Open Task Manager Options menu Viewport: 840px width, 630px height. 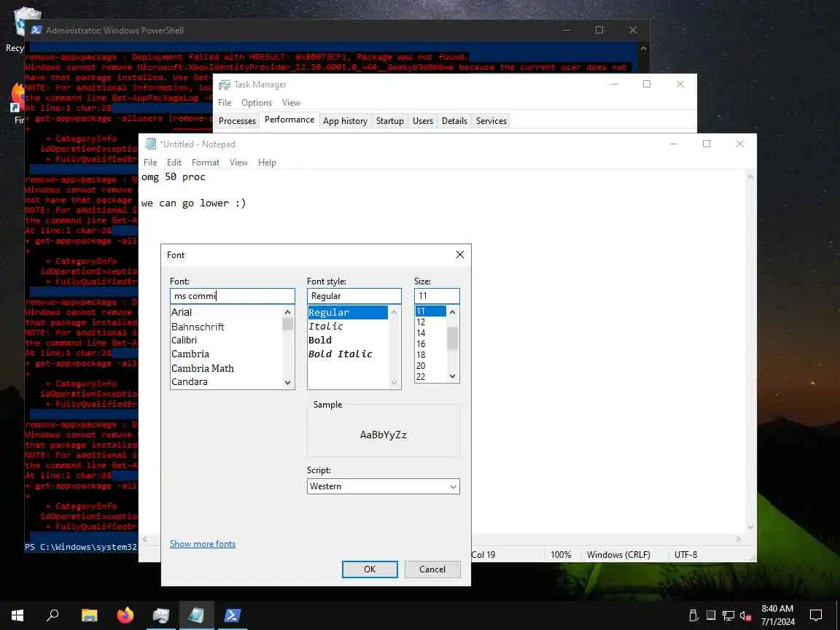pyautogui.click(x=257, y=102)
